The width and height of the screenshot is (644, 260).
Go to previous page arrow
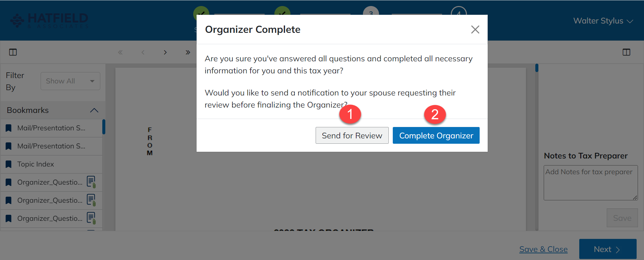pos(143,52)
